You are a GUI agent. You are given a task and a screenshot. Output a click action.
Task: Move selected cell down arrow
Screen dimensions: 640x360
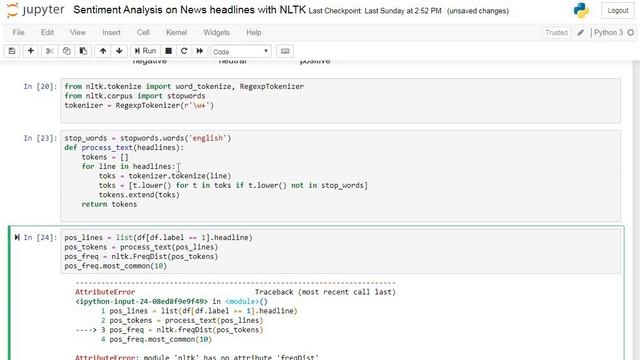[x=119, y=51]
